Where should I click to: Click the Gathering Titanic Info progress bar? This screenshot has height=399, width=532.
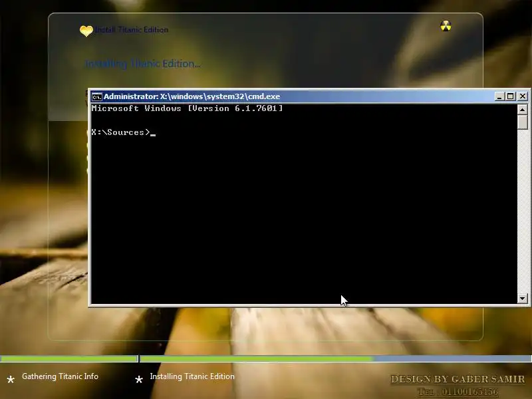click(x=69, y=358)
